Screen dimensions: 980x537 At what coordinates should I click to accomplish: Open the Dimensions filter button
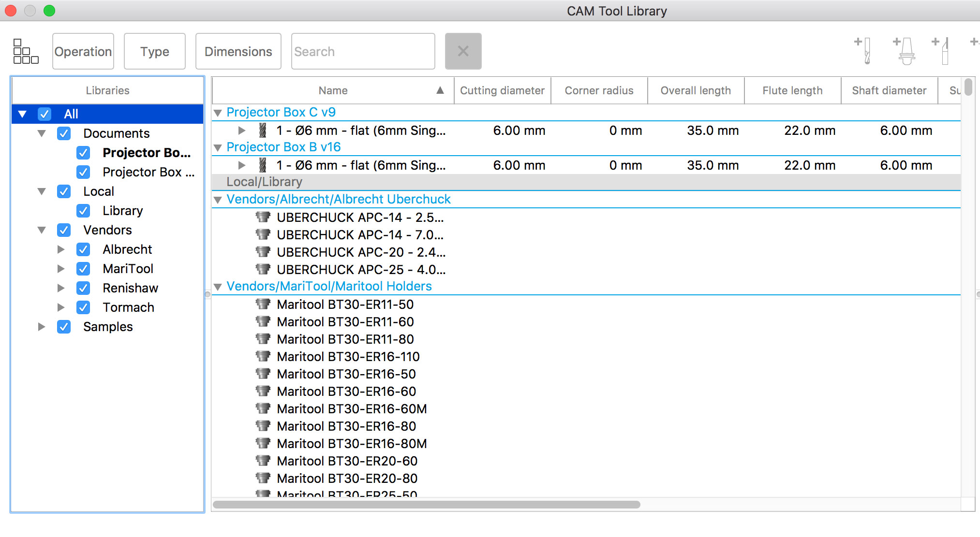(238, 51)
